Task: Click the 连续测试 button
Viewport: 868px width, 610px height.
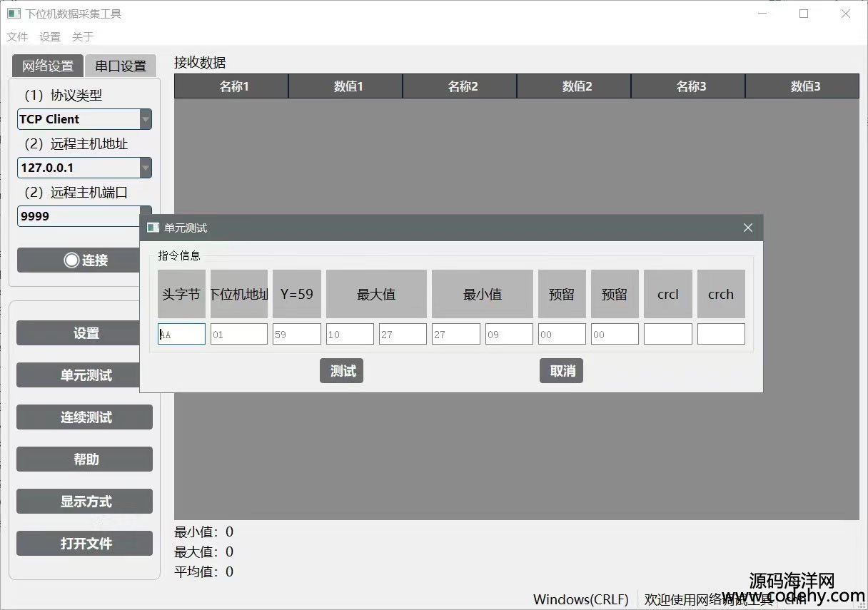Action: pyautogui.click(x=84, y=417)
